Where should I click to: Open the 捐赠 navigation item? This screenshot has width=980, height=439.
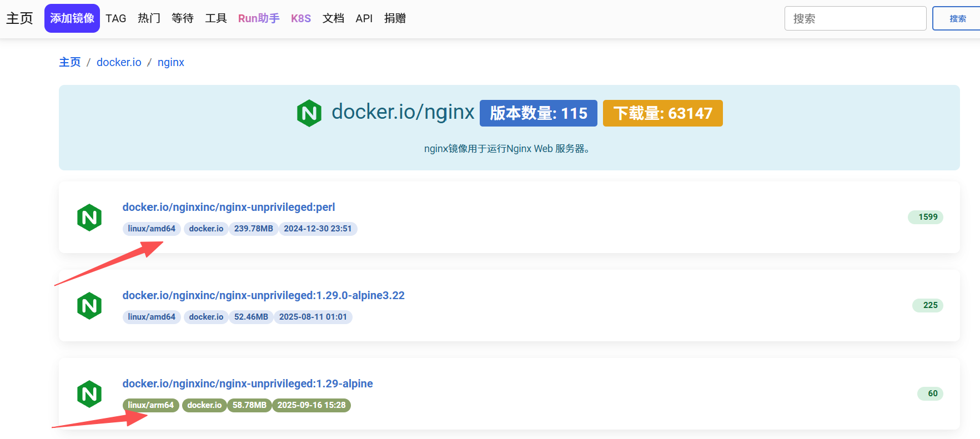[395, 18]
